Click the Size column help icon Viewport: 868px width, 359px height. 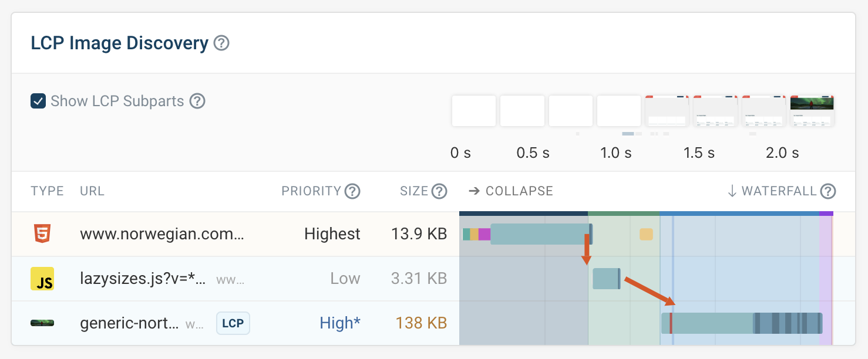[x=439, y=191]
